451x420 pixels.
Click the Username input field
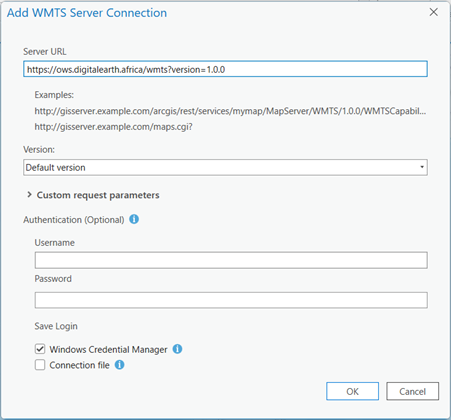[231, 260]
